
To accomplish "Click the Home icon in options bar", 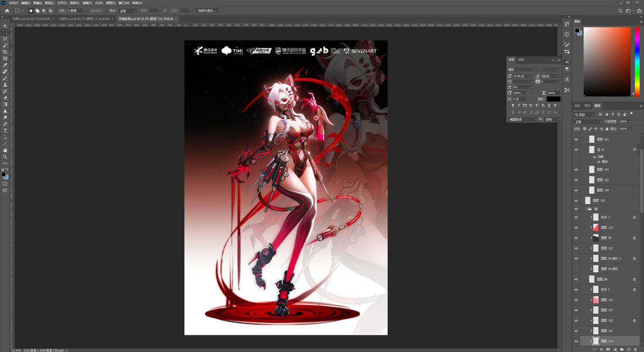I will (x=6, y=11).
